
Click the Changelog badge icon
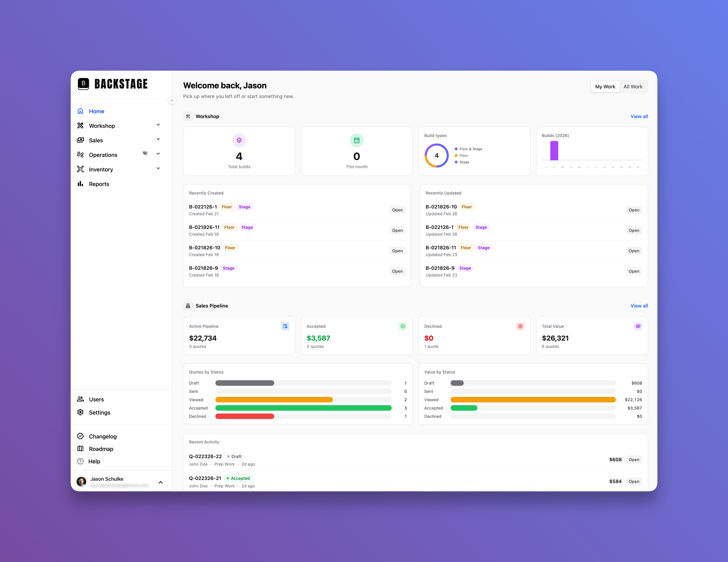point(80,436)
